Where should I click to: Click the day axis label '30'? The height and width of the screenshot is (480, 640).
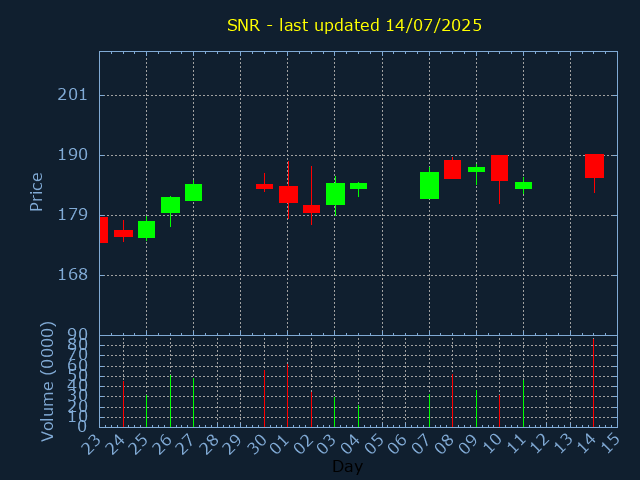(256, 444)
